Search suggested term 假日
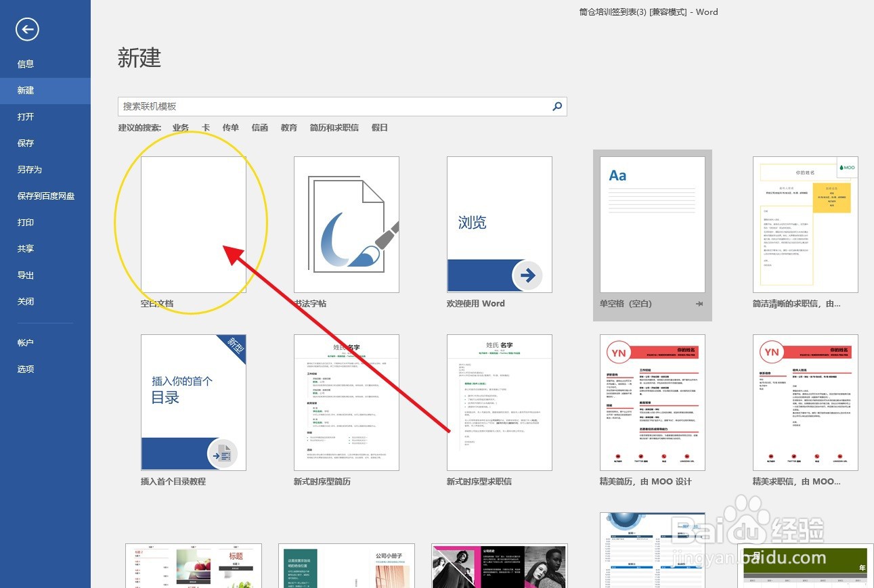Viewport: 874px width, 588px height. point(380,128)
